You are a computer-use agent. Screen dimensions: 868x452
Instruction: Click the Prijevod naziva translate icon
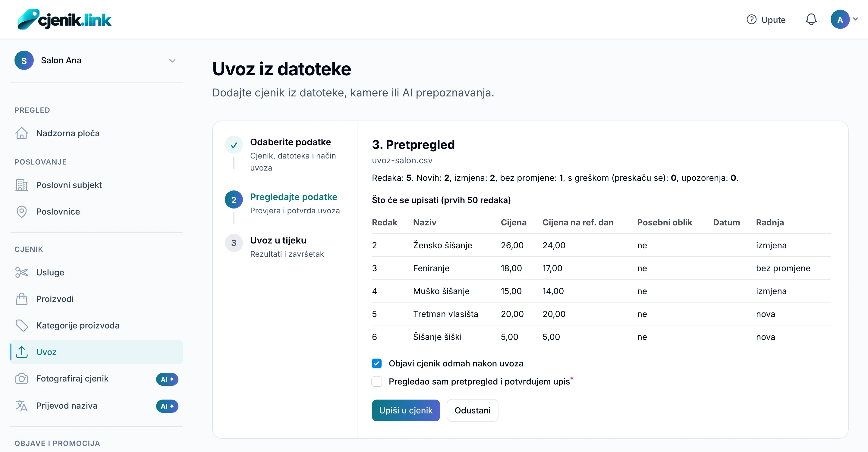[22, 406]
